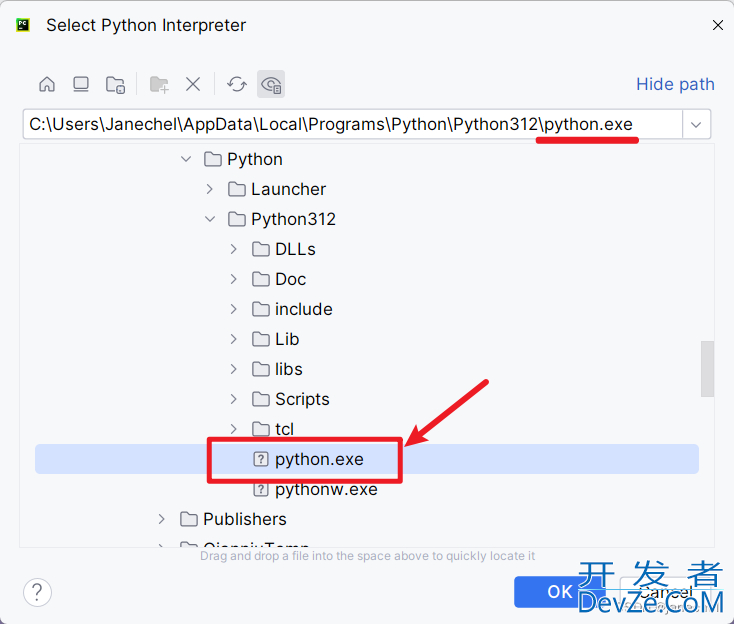The height and width of the screenshot is (624, 734).
Task: Click the Hide path link
Action: (x=675, y=84)
